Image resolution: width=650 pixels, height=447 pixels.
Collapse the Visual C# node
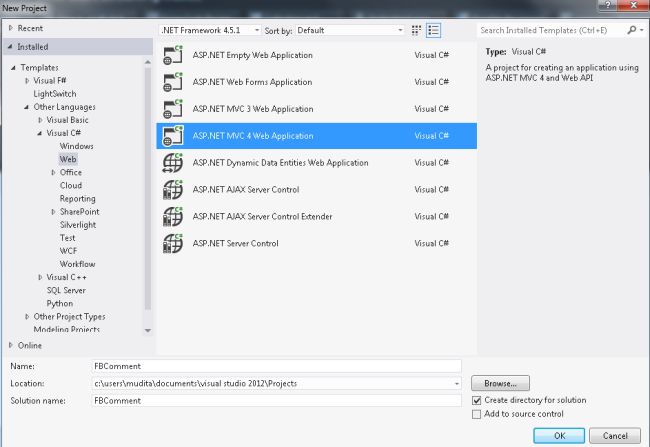coord(40,134)
